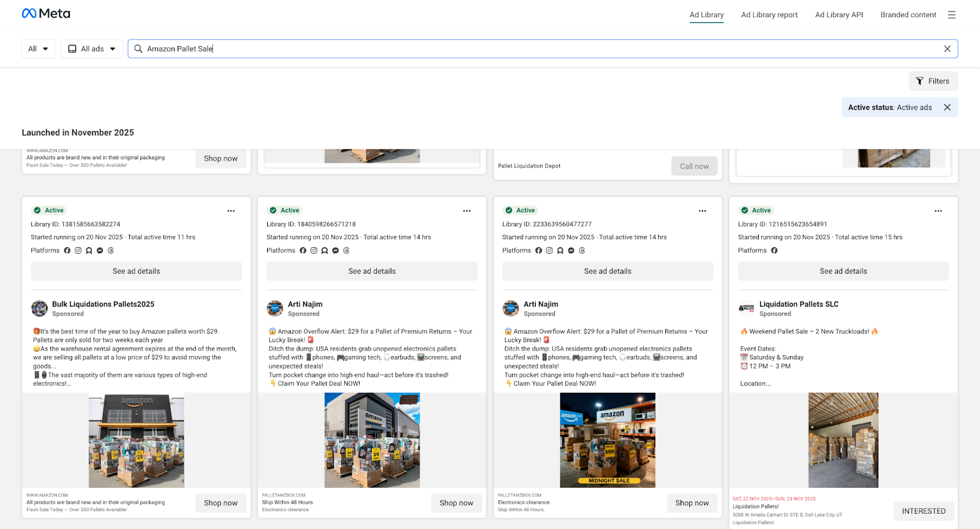The height and width of the screenshot is (529, 980).
Task: Click Facebook platform icon on ad 1381585663582274
Action: [x=67, y=251]
